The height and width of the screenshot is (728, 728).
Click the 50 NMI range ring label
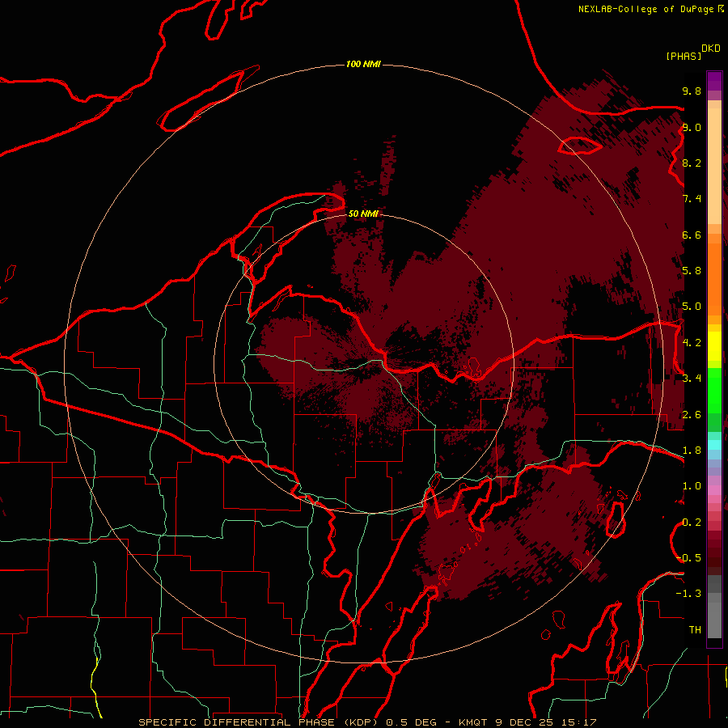363,214
